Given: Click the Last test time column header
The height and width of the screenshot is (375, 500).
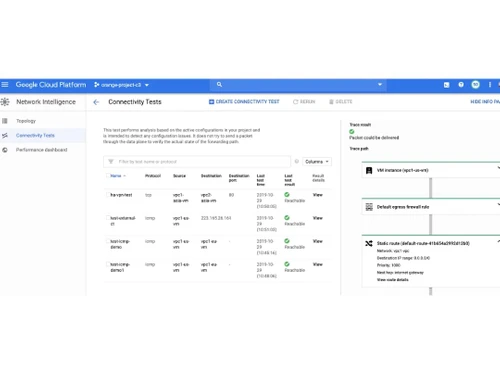Looking at the screenshot, I should click(x=261, y=180).
